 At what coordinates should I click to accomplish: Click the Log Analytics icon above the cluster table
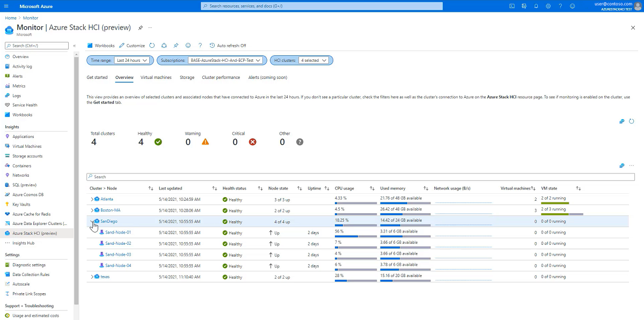(622, 165)
